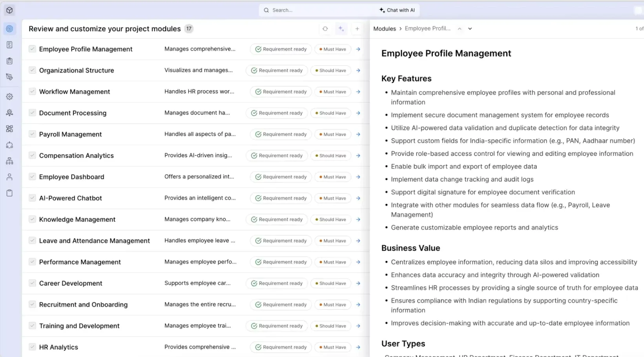Toggle the Employee Profile Management checkbox

(32, 49)
